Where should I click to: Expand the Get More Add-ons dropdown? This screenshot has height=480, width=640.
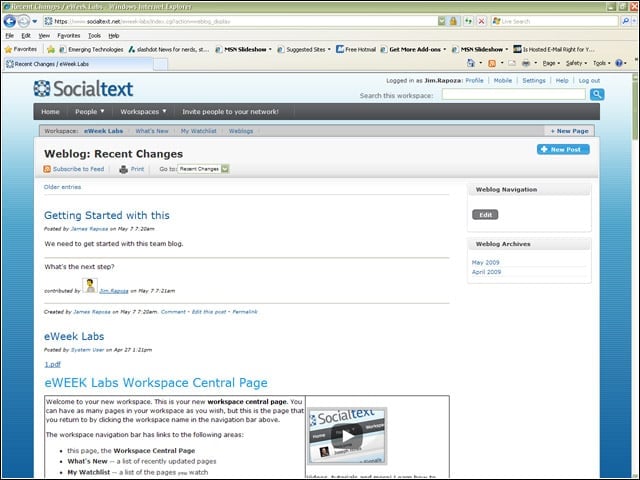click(x=444, y=49)
